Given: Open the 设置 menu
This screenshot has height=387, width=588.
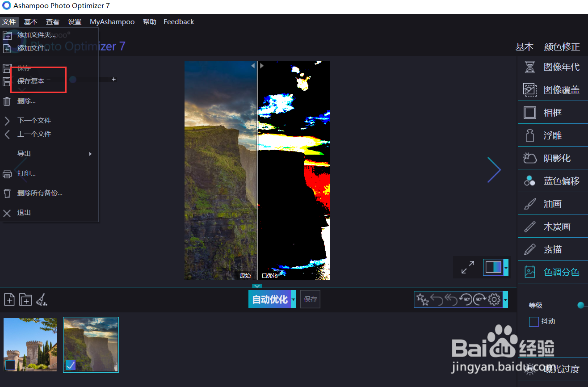Looking at the screenshot, I should (75, 21).
